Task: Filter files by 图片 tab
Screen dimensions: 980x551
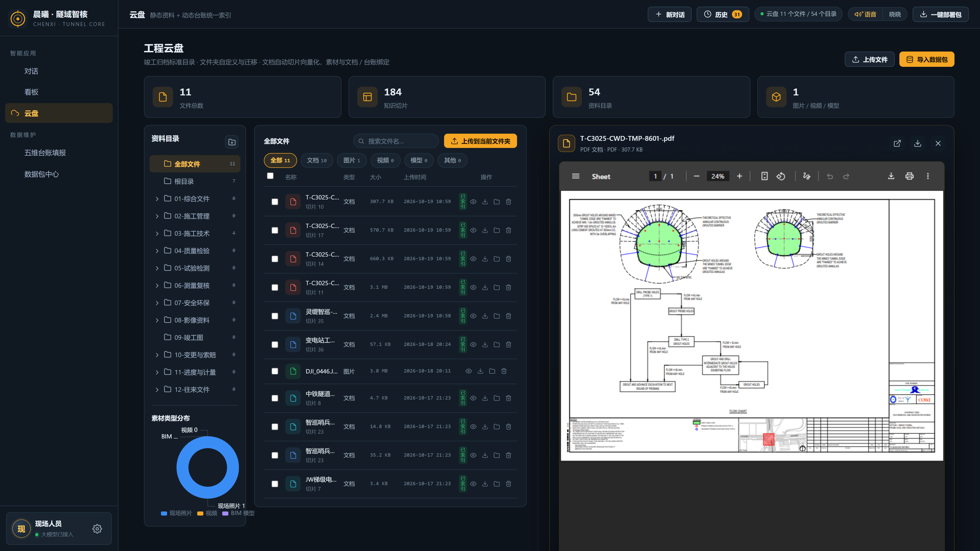Action: click(351, 160)
